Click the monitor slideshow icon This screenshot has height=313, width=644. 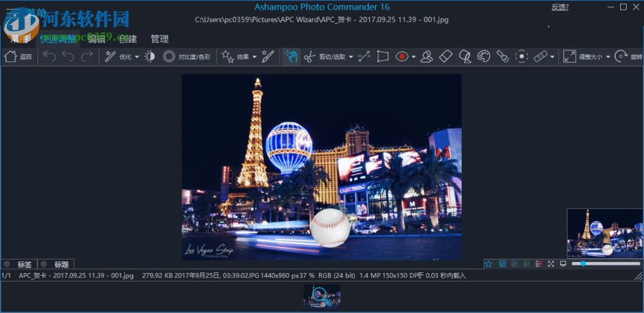tap(563, 263)
